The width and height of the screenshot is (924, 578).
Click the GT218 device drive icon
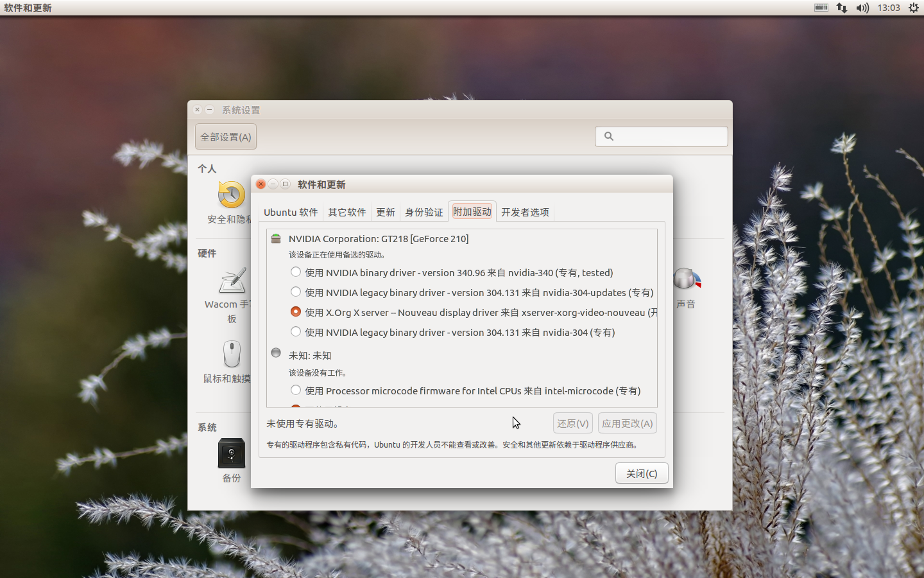tap(275, 238)
